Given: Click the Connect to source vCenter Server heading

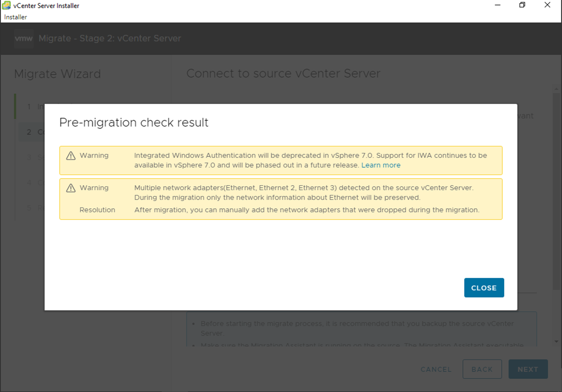Looking at the screenshot, I should (x=283, y=73).
